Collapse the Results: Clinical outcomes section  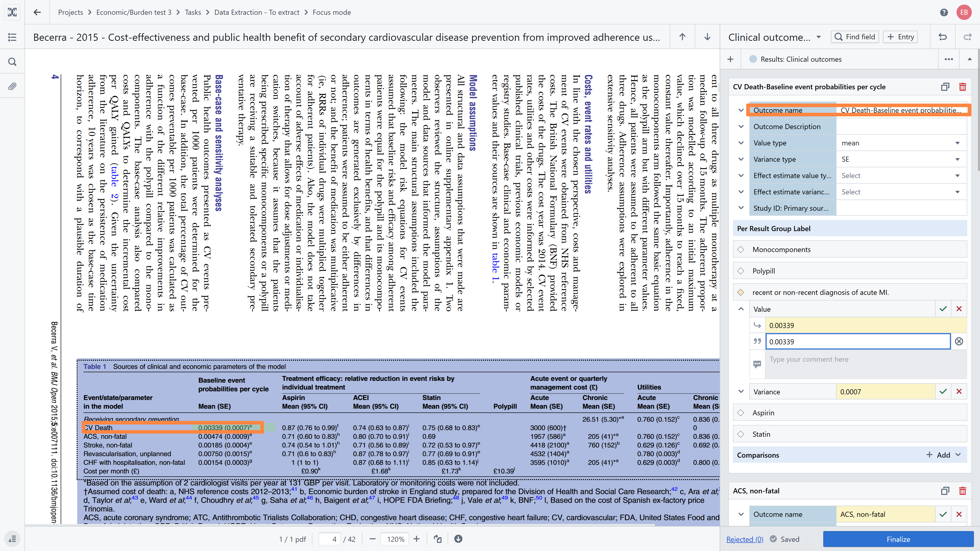pyautogui.click(x=970, y=59)
